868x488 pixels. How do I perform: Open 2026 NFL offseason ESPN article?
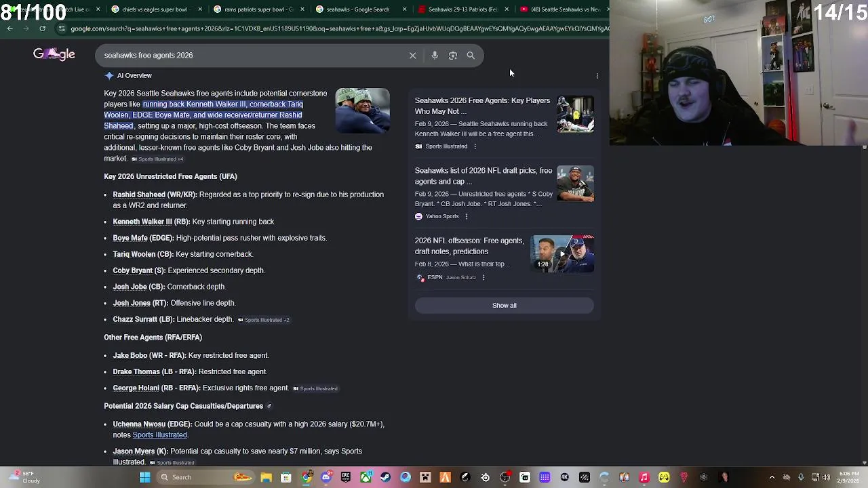(469, 246)
